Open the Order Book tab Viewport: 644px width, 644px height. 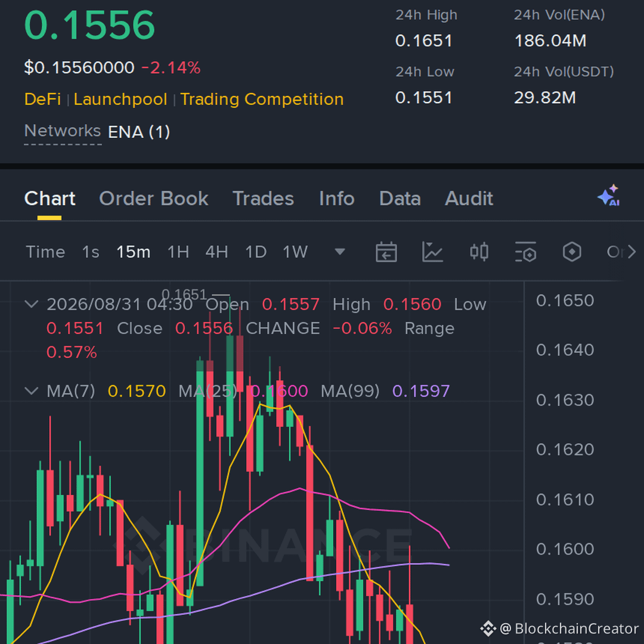[x=154, y=199]
